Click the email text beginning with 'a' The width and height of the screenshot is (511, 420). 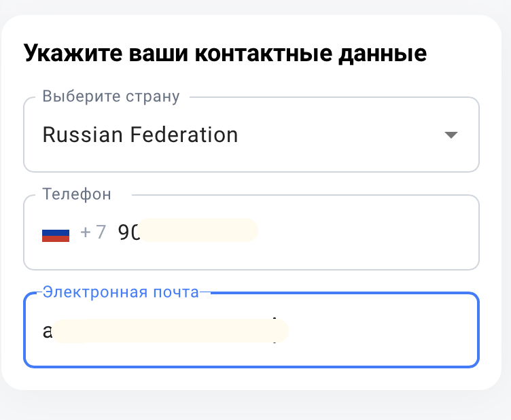166,331
